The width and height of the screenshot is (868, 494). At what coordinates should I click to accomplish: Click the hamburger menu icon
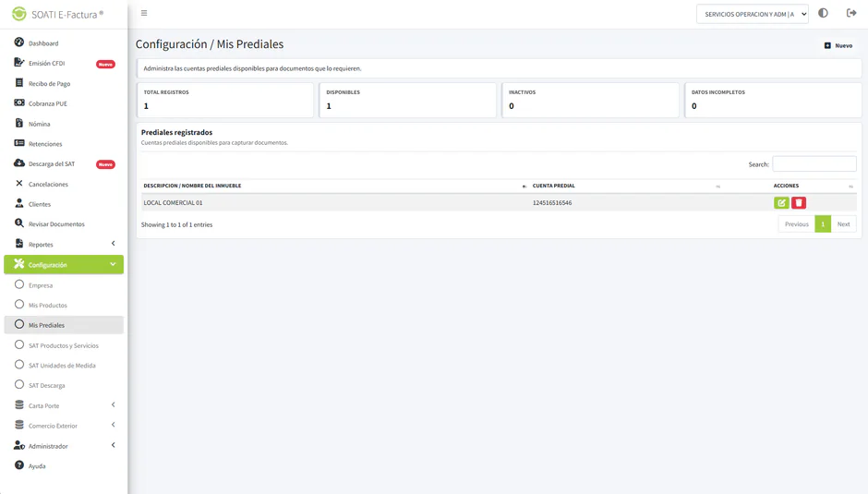[144, 13]
